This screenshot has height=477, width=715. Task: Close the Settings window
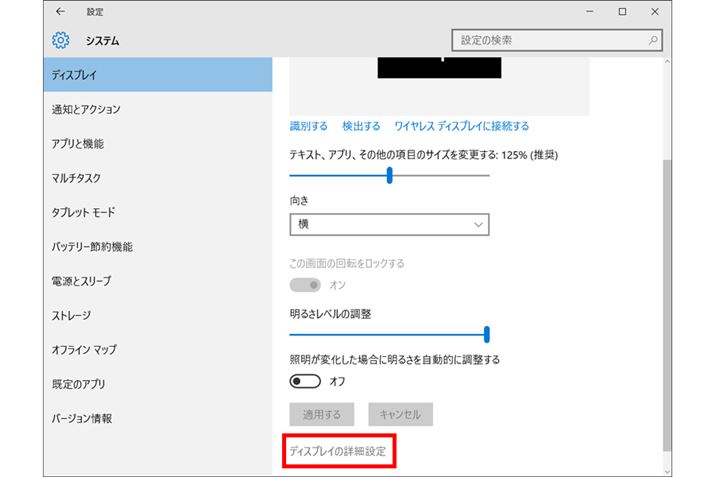[655, 12]
